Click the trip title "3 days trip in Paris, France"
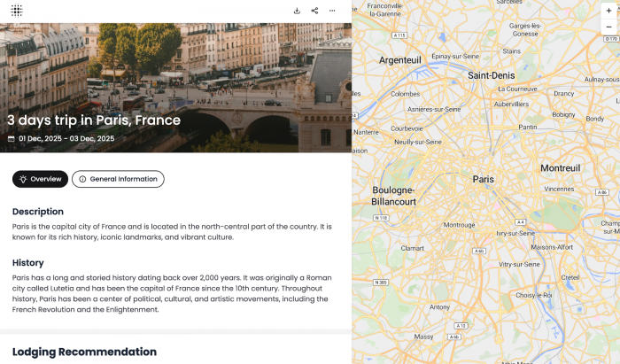Screen dimensions: 620x364 point(94,120)
